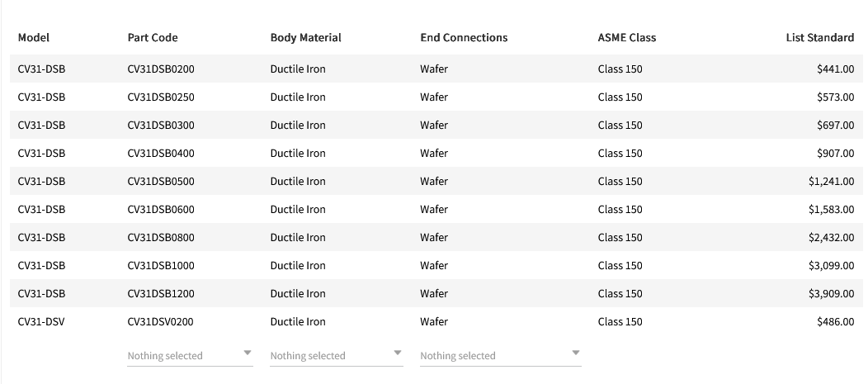Click the CV31DSB1200 part code cell

pyautogui.click(x=161, y=294)
